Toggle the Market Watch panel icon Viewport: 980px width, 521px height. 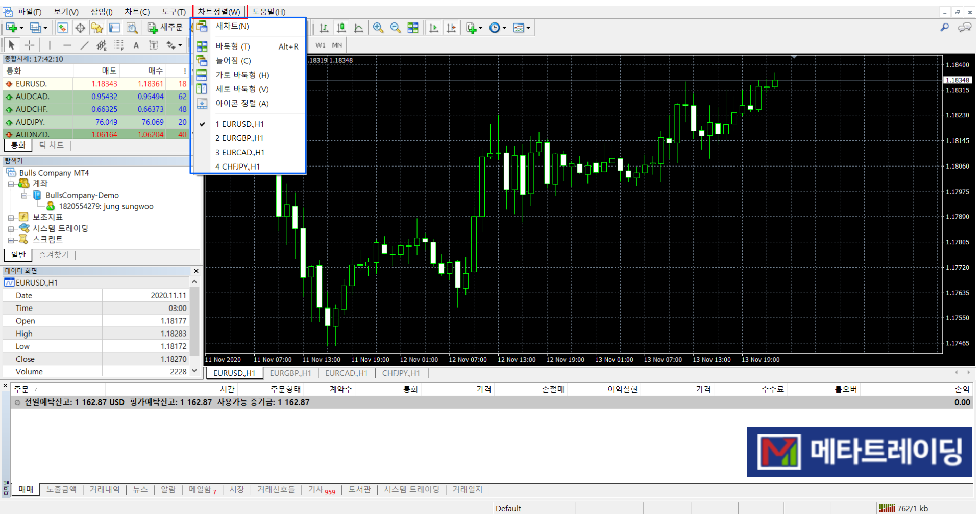(62, 28)
